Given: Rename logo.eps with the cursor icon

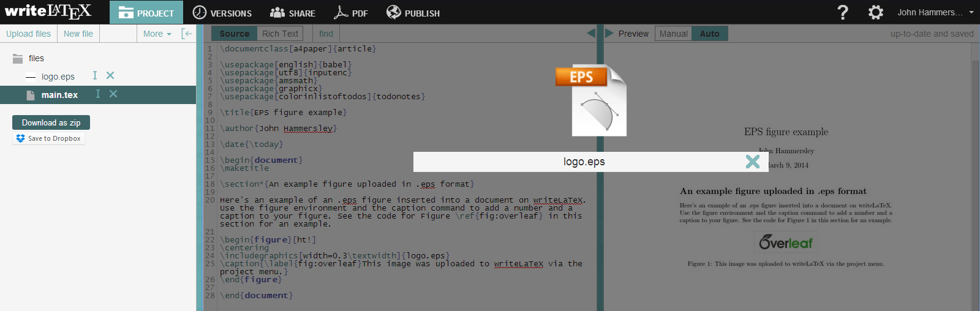Looking at the screenshot, I should coord(95,75).
